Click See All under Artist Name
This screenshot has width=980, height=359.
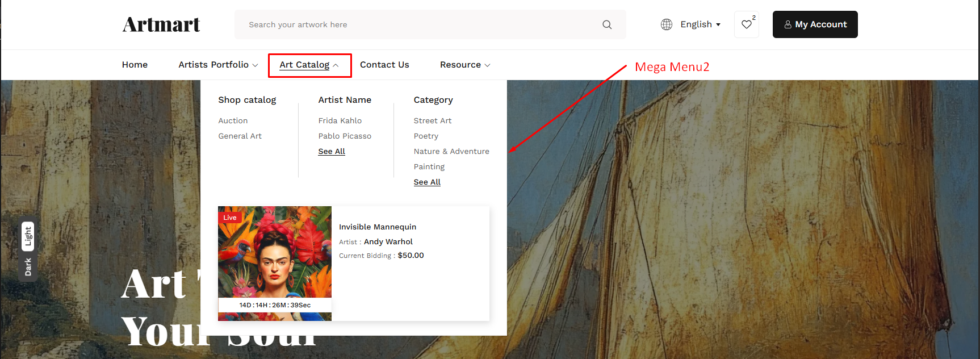[332, 152]
